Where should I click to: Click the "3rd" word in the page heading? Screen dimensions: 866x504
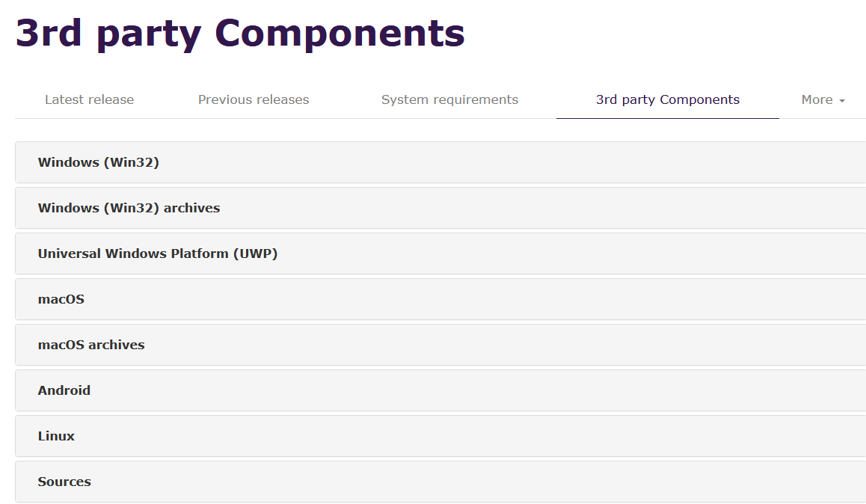49,32
